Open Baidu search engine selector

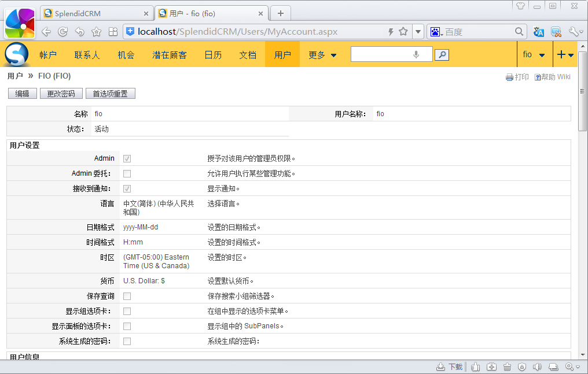pyautogui.click(x=436, y=32)
